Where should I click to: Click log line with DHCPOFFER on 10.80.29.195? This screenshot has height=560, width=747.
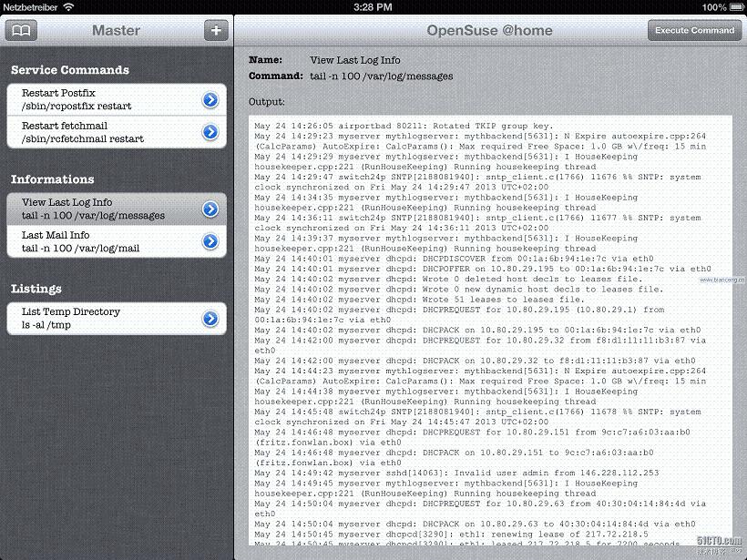coord(483,269)
